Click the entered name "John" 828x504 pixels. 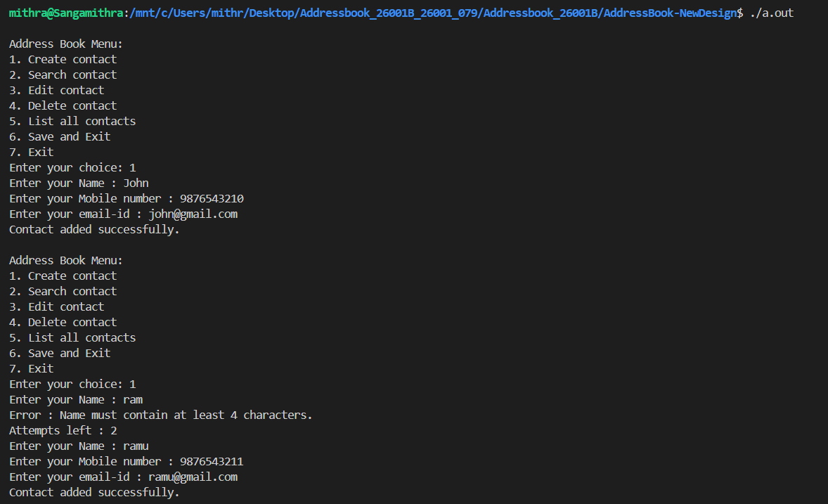tap(136, 183)
